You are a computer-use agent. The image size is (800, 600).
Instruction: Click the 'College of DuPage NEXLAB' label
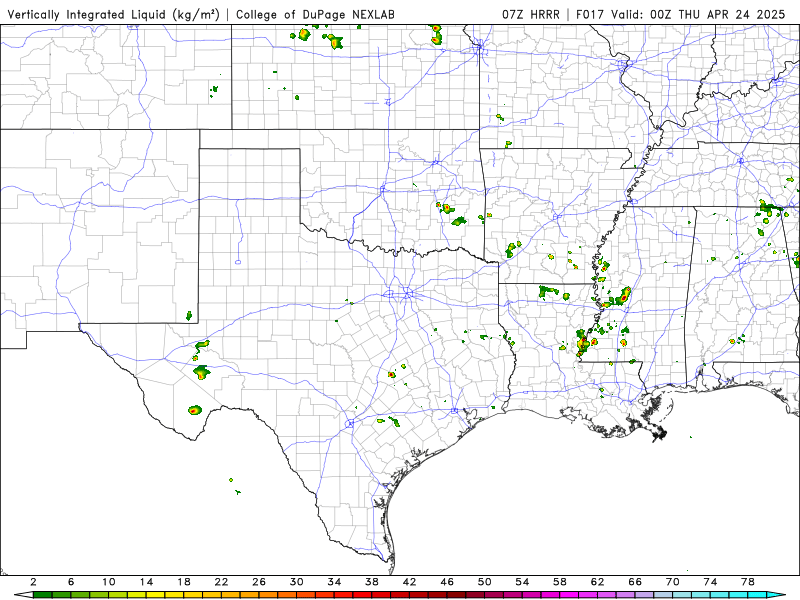tap(315, 14)
